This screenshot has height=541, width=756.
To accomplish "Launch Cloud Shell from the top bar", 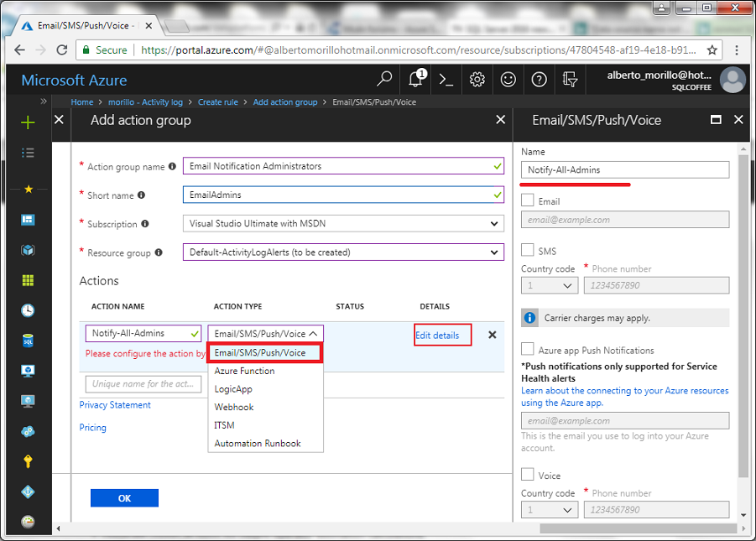I will [x=446, y=80].
